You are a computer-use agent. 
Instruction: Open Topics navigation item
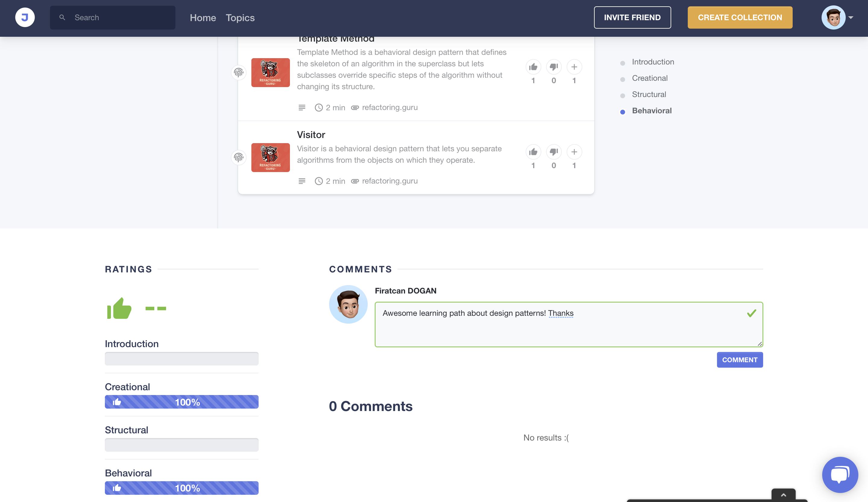click(x=240, y=17)
